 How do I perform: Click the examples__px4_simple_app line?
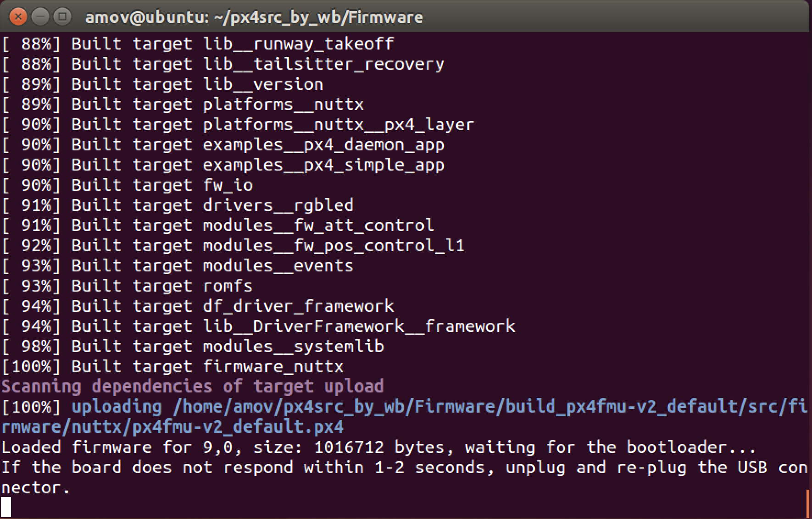point(223,165)
